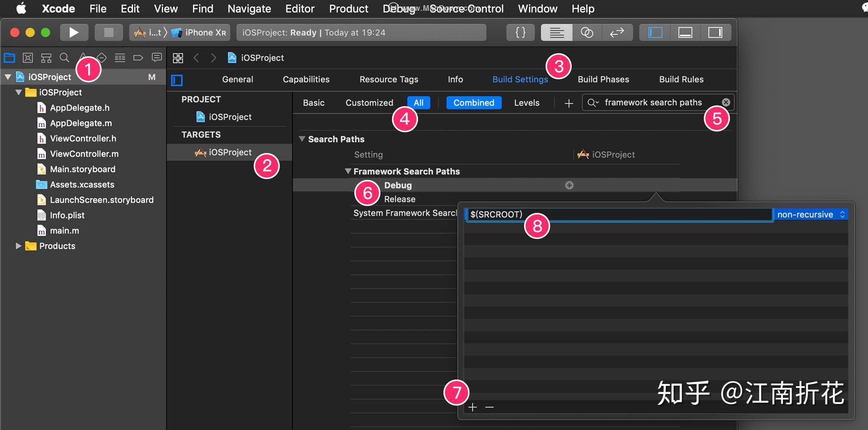Open the Debug navigator
Screen dimensions: 868x430
pos(120,58)
